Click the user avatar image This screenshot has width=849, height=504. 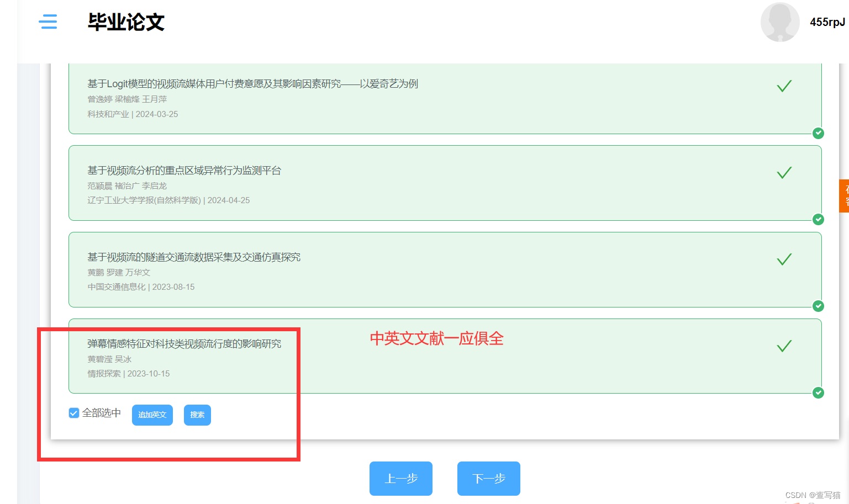[780, 22]
